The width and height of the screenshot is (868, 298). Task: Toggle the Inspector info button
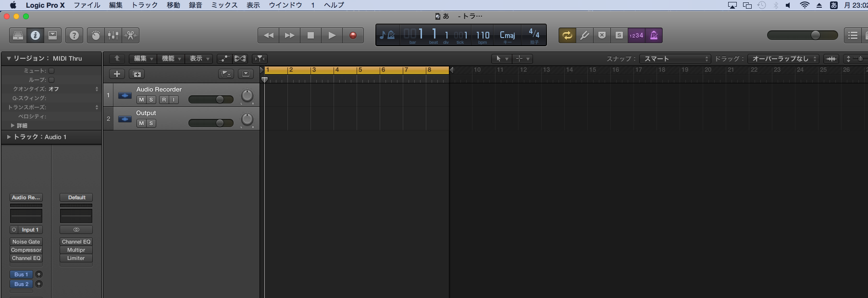[35, 35]
